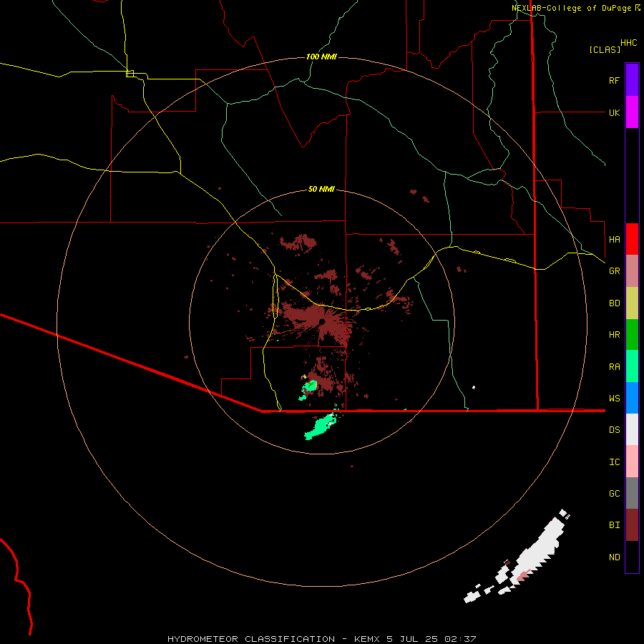The image size is (644, 644).
Task: Click the WS legend label
Action: point(614,399)
